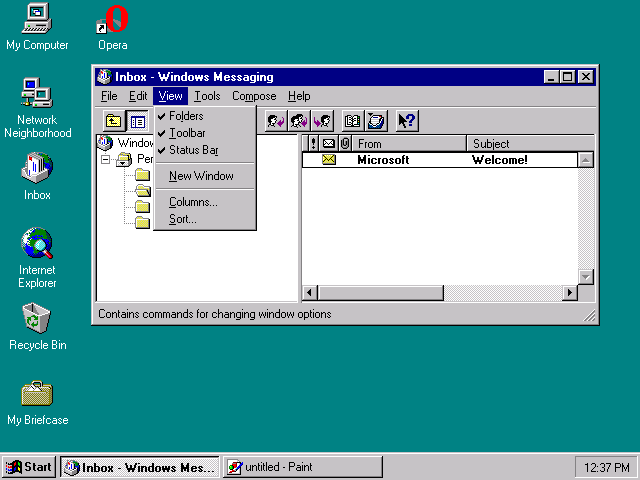This screenshot has width=640, height=480.
Task: Minimize the Windows Messaging window
Action: point(551,77)
